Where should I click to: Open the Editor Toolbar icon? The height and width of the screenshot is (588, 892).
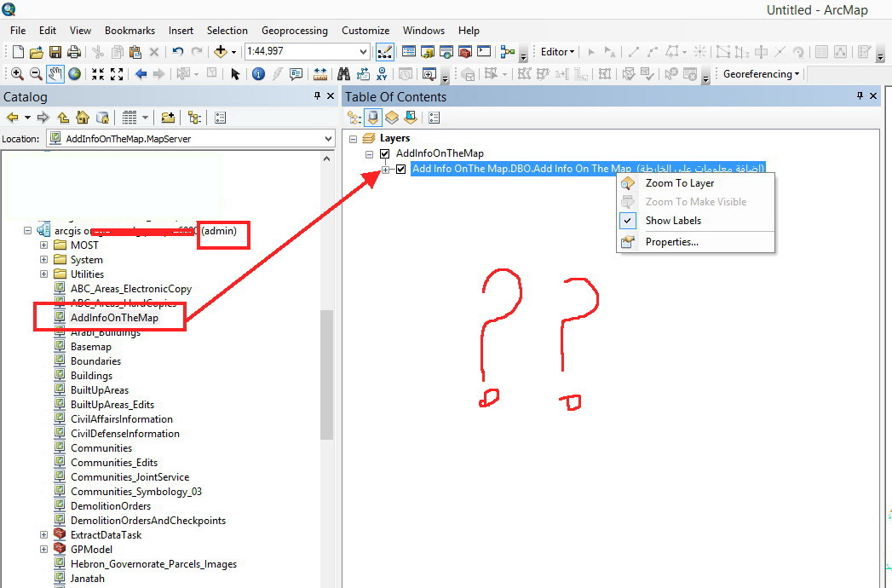tap(384, 52)
